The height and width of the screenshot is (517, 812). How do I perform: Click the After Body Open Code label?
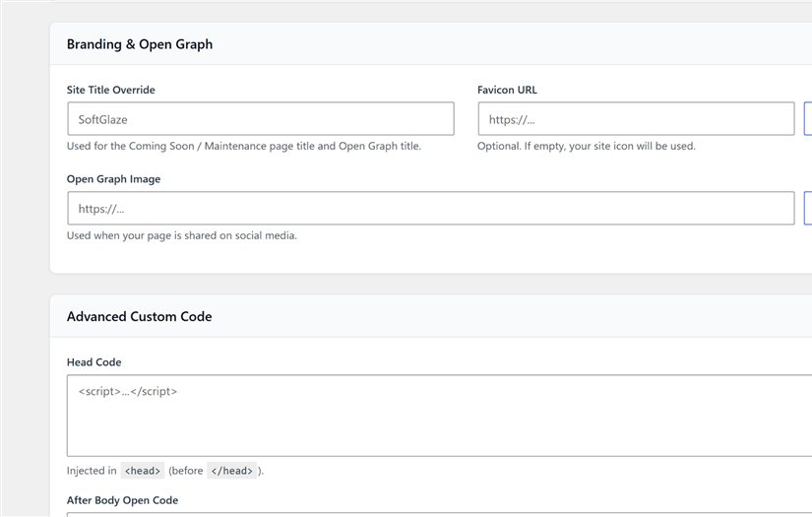(122, 500)
